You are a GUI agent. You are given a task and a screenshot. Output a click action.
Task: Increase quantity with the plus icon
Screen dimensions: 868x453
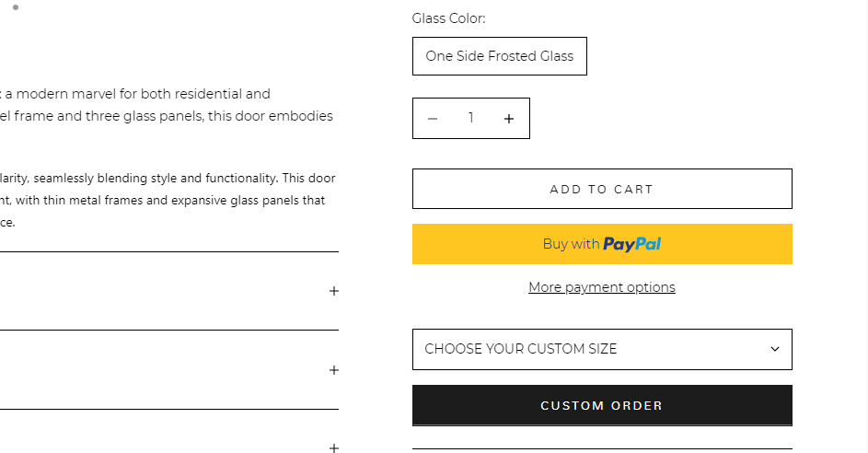point(509,119)
